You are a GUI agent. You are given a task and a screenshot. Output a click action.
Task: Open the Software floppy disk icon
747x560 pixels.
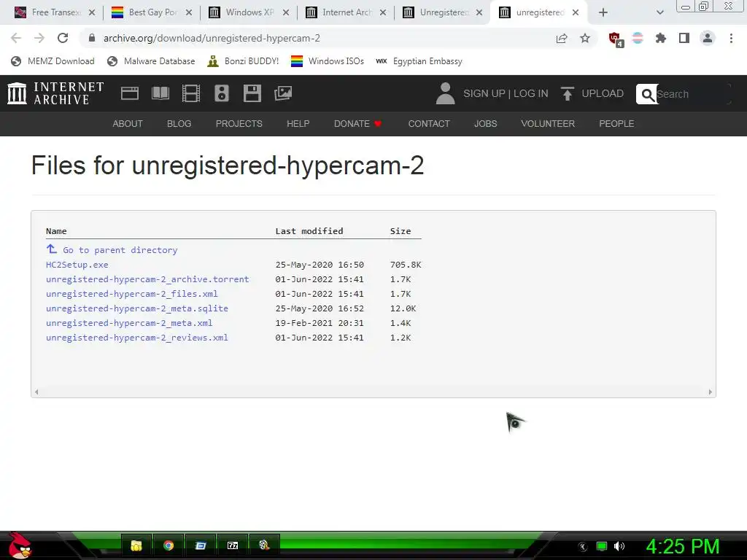click(252, 93)
